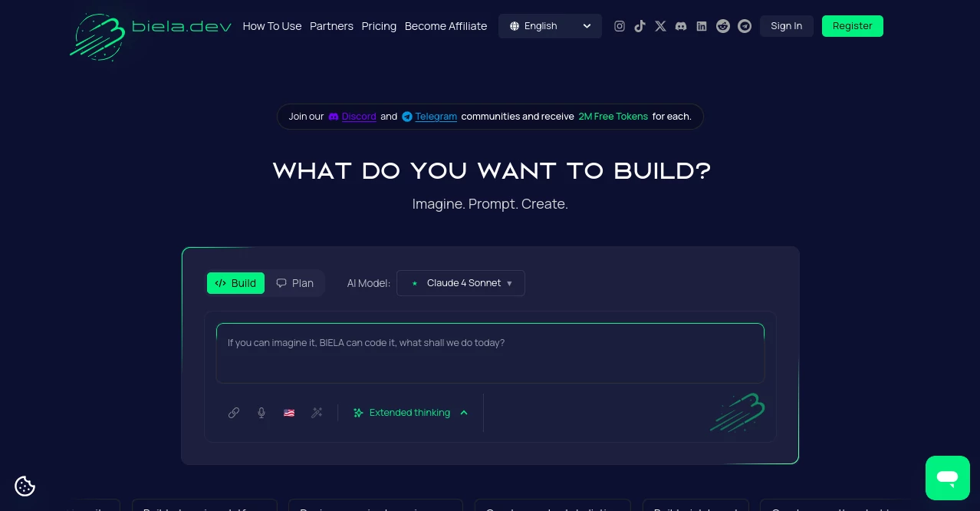This screenshot has height=511, width=980.
Task: Click the TikTok icon in the header
Action: point(640,25)
